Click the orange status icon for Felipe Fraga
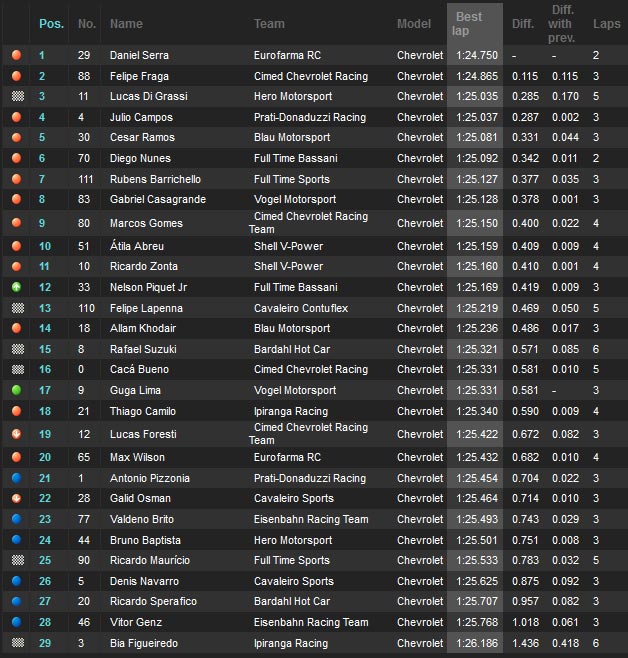628x658 pixels. (16, 76)
